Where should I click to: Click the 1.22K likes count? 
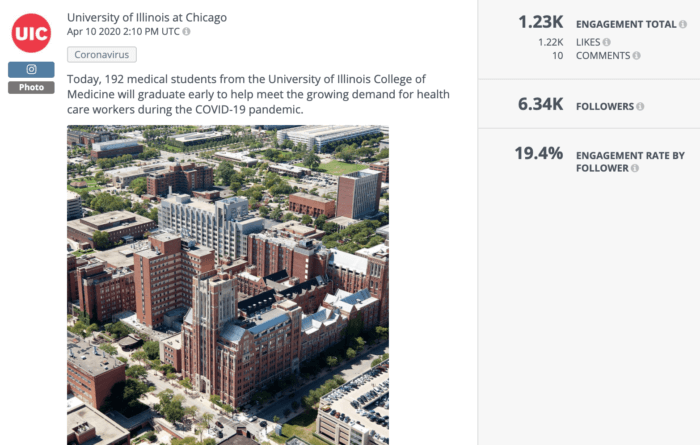pyautogui.click(x=550, y=42)
